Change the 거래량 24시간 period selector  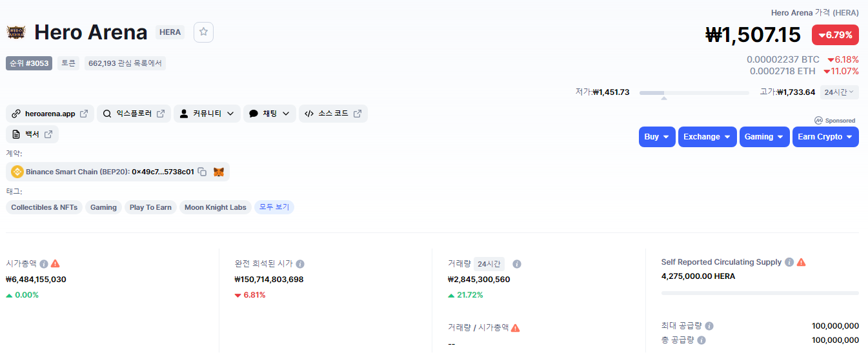coord(489,263)
